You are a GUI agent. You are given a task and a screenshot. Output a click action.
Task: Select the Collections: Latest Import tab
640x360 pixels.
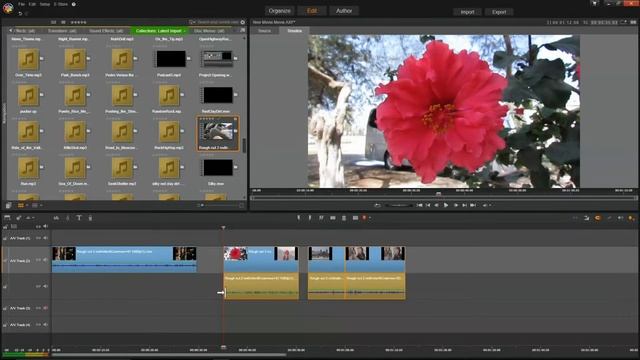point(158,31)
